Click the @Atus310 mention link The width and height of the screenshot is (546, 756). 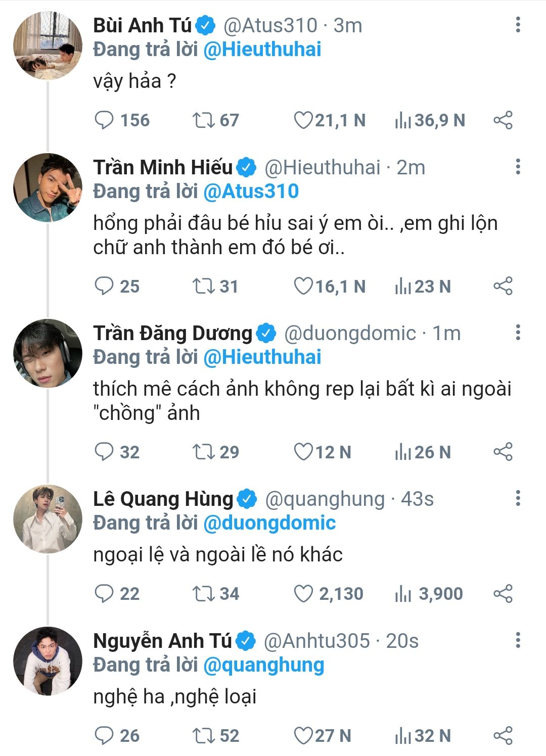click(x=251, y=192)
